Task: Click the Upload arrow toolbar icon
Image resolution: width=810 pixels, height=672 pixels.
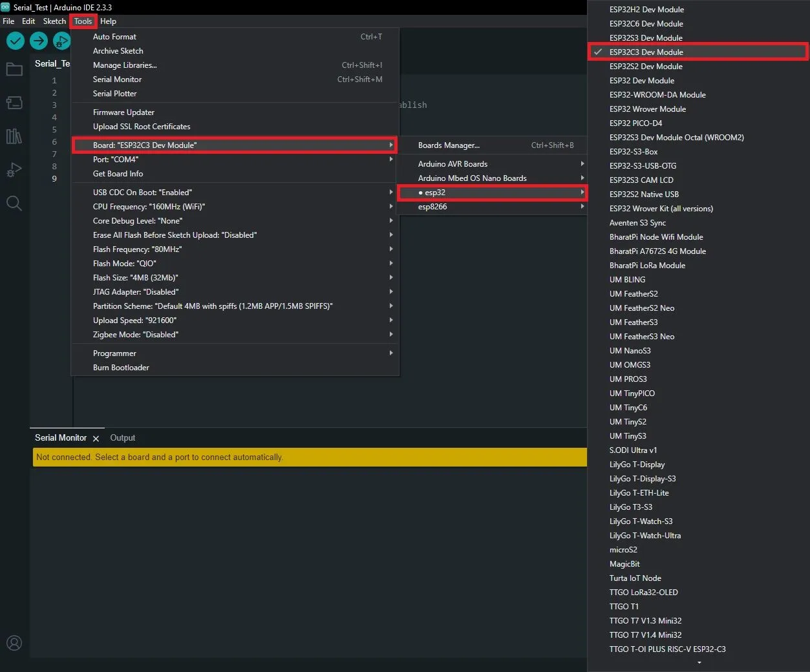Action: pyautogui.click(x=39, y=41)
